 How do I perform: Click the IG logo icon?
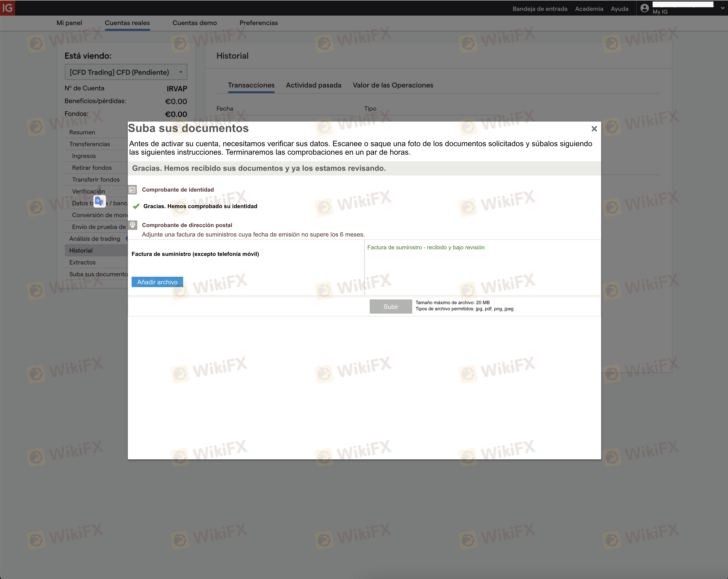tap(7, 8)
